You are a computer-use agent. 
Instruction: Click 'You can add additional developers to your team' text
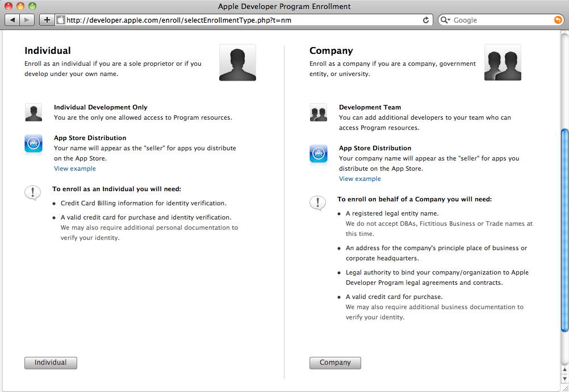(x=425, y=123)
